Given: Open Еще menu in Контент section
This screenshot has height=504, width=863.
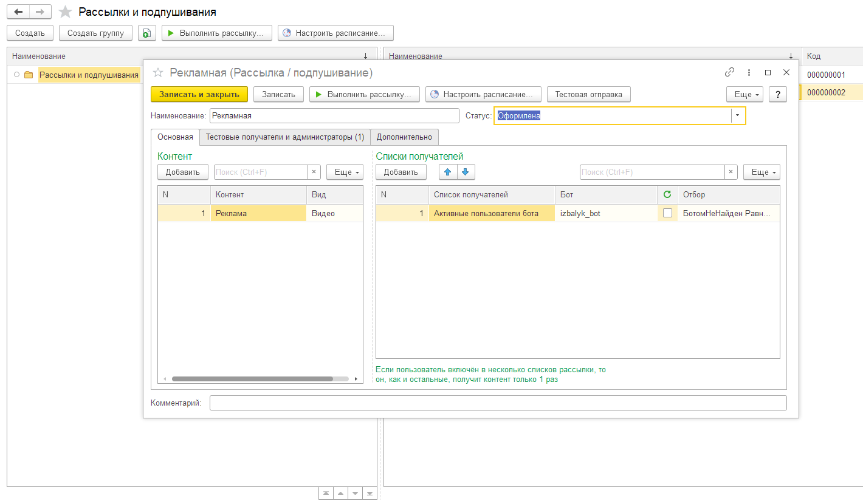Looking at the screenshot, I should 345,172.
